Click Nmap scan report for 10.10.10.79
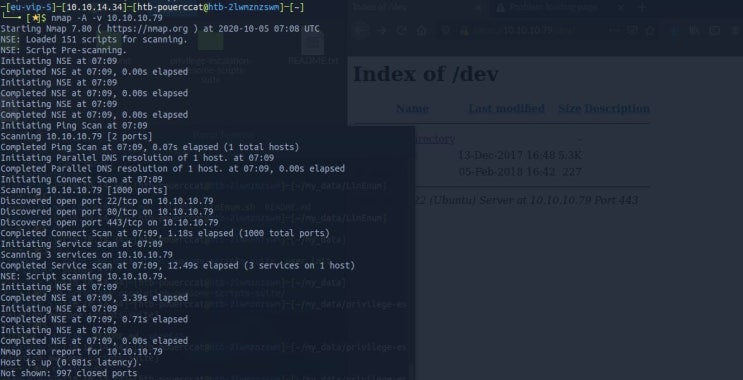The image size is (743, 380). coord(82,352)
